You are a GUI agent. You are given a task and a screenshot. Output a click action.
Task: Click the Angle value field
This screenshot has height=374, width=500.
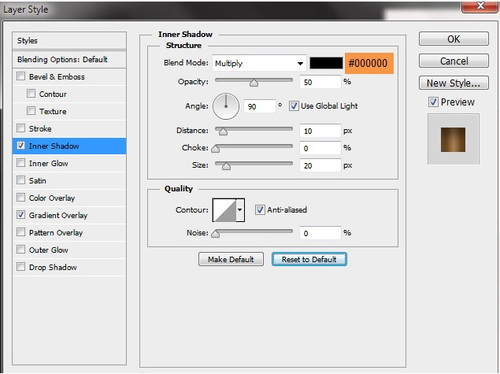pyautogui.click(x=259, y=106)
